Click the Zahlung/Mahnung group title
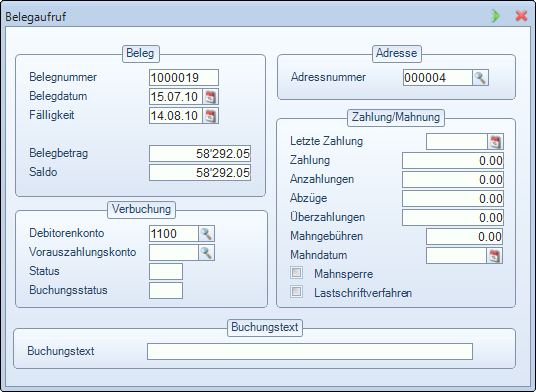The width and height of the screenshot is (536, 392). coord(396,117)
